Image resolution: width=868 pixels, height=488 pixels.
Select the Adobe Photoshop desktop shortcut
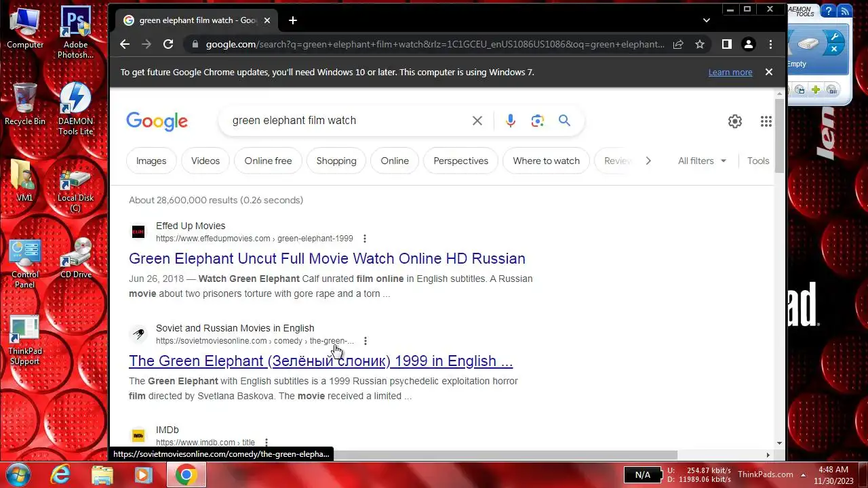(75, 33)
